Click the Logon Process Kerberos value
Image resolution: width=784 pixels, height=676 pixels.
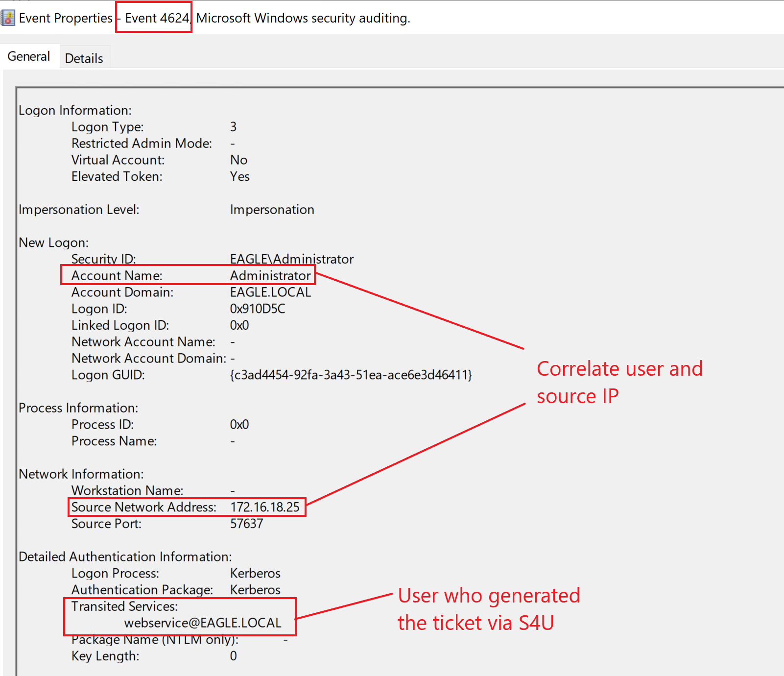[255, 573]
